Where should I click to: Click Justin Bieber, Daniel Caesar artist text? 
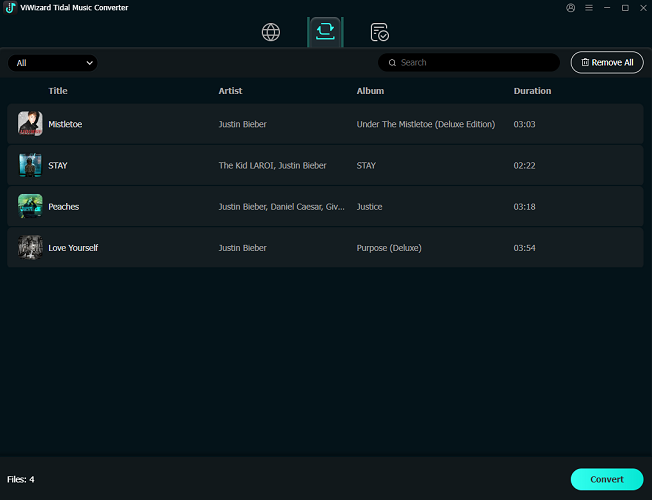tap(282, 207)
